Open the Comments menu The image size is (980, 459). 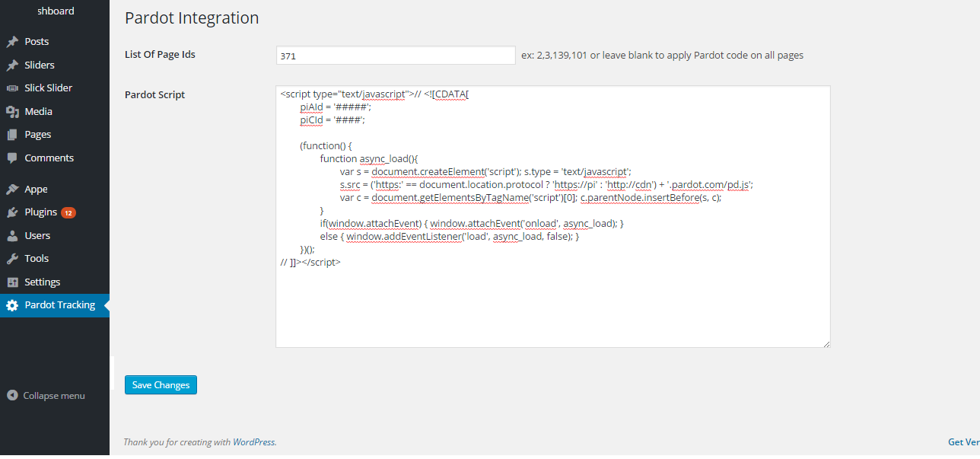click(x=55, y=158)
